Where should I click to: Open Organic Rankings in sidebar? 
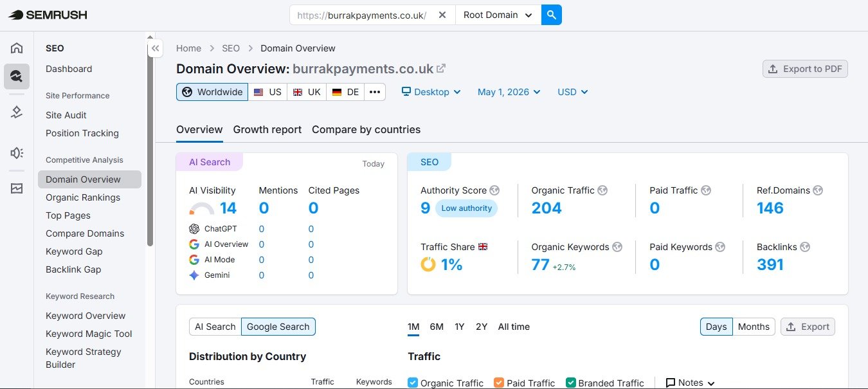click(x=83, y=197)
